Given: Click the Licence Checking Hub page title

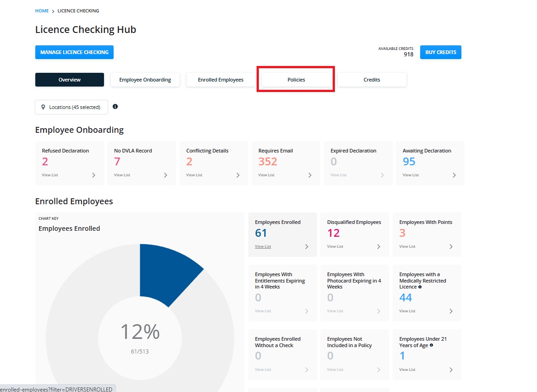Looking at the screenshot, I should [86, 30].
